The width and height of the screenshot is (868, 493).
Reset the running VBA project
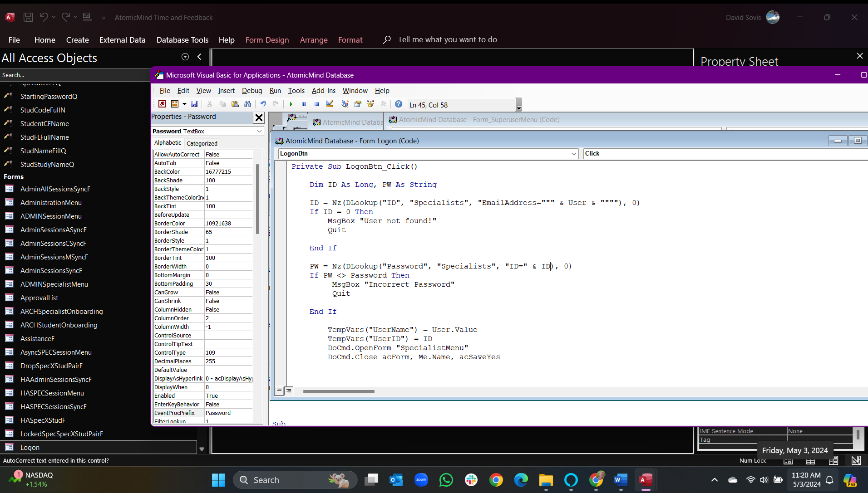click(x=316, y=104)
